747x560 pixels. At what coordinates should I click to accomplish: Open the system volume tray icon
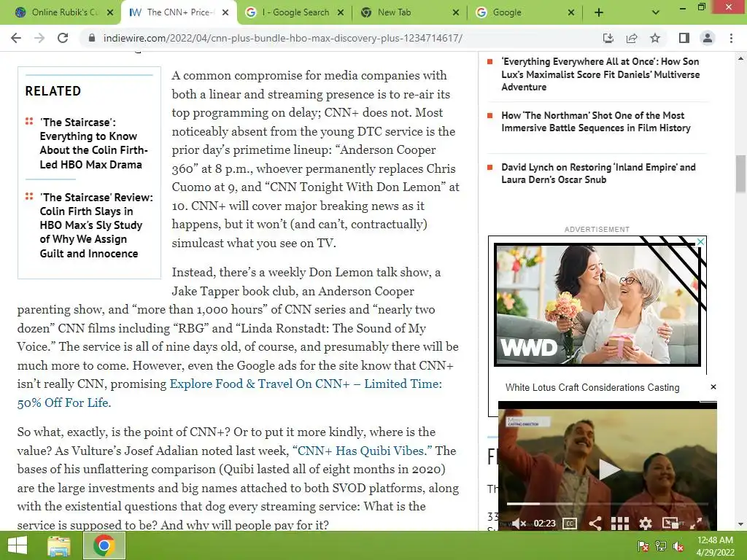[x=678, y=546]
